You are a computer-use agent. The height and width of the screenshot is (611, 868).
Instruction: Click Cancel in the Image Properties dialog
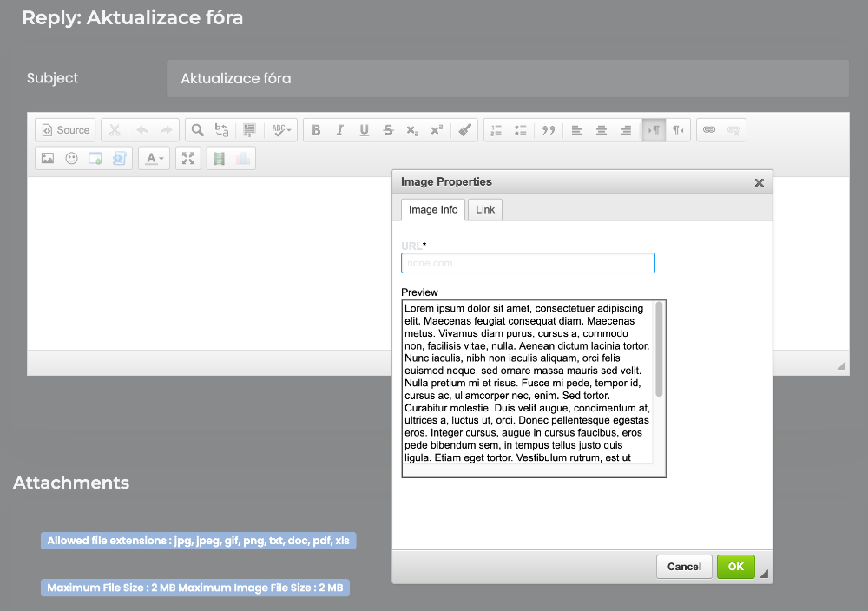tap(684, 567)
